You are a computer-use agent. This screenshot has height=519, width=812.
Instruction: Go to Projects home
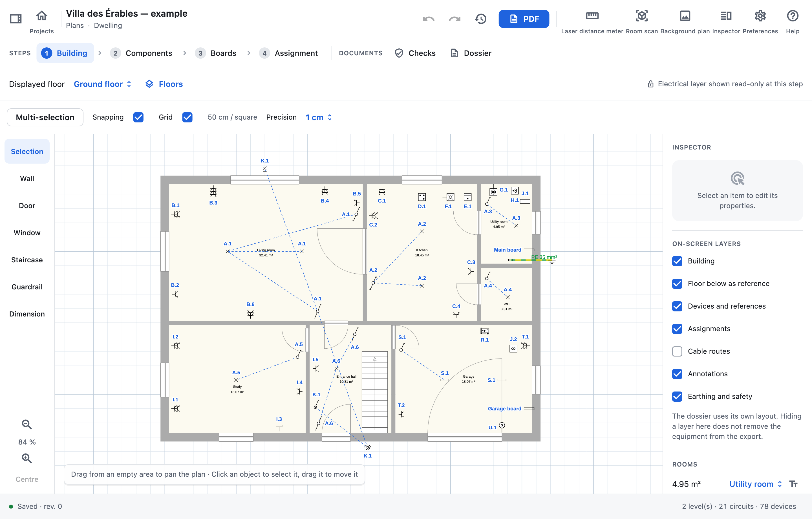[x=41, y=22]
